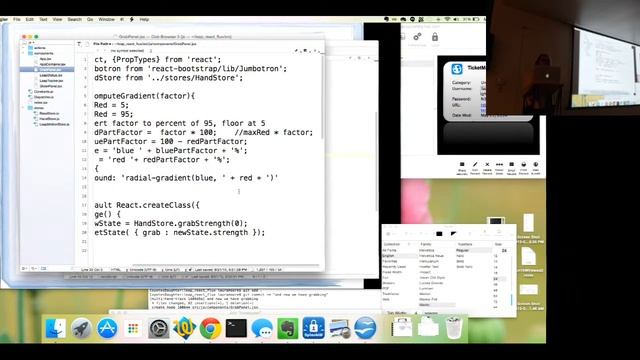The height and width of the screenshot is (360, 640).
Task: Open the Window menu
Action: pyautogui.click(x=107, y=19)
